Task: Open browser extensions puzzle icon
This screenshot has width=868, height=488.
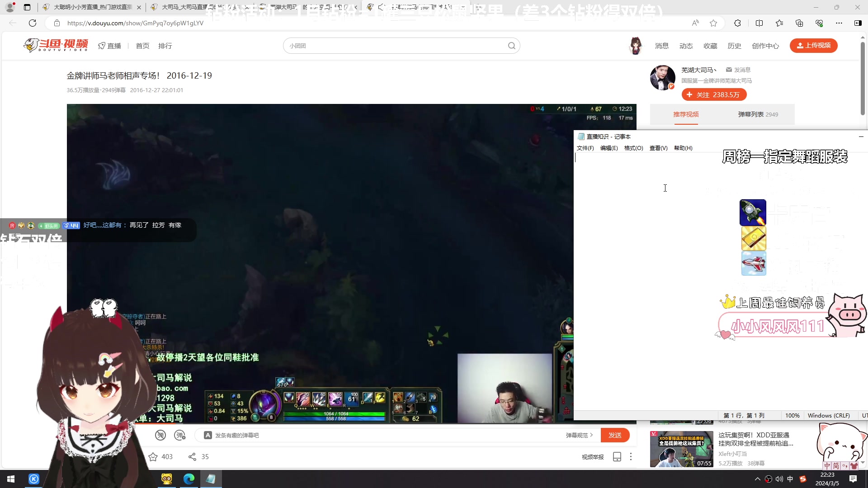Action: [737, 23]
